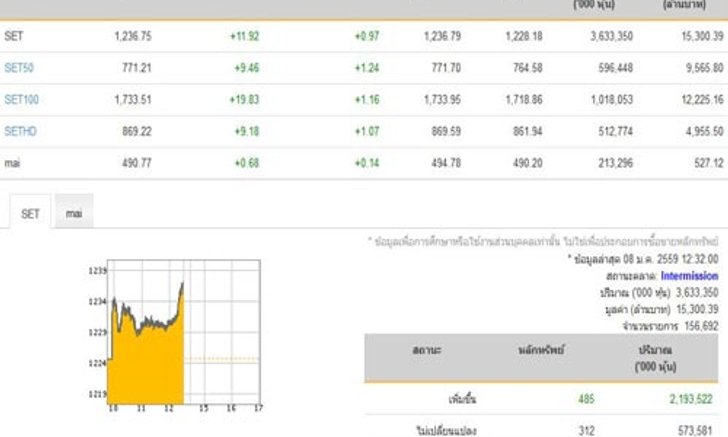The width and height of the screenshot is (728, 437).
Task: Switch to the mai chart tab
Action: point(74,213)
